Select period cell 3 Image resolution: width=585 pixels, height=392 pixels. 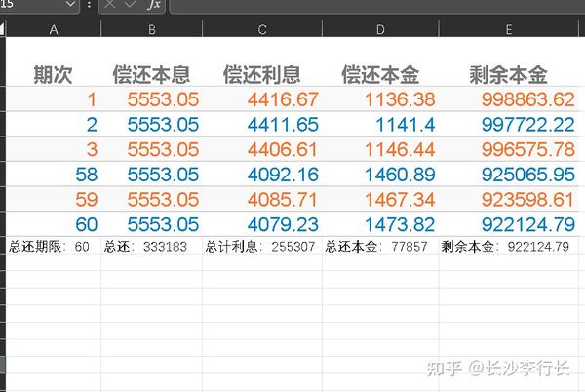54,149
